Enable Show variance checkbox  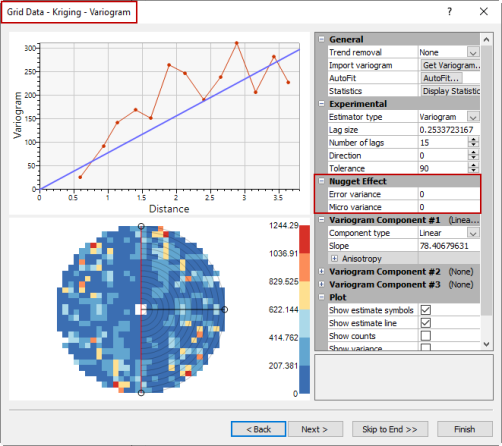[x=426, y=347]
